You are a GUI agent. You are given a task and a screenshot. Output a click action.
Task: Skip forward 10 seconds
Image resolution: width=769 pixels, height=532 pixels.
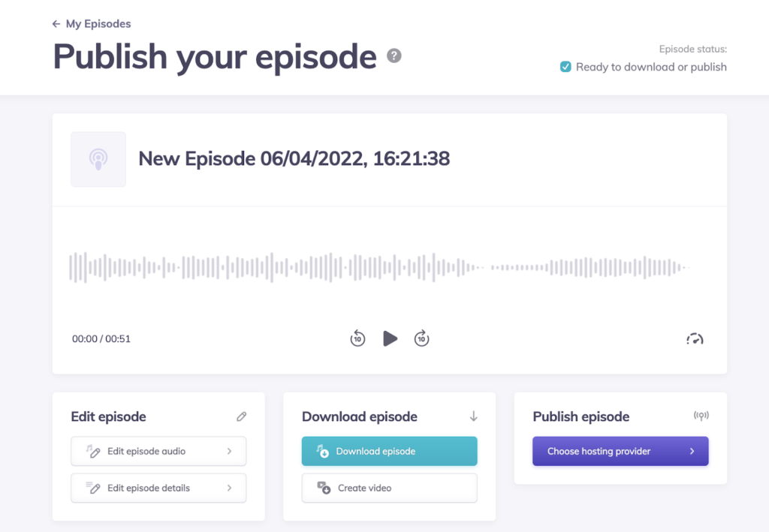point(422,339)
